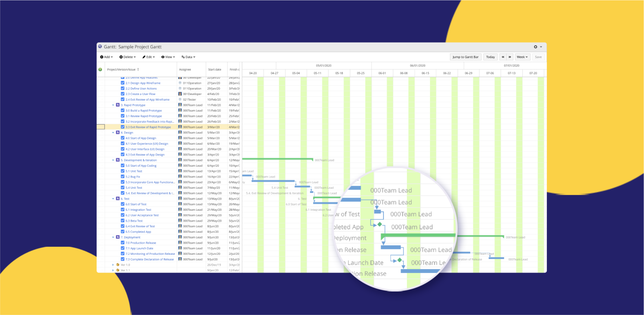Image resolution: width=644 pixels, height=315 pixels.
Task: Expand the Ver 1.1 version row
Action: click(x=113, y=270)
